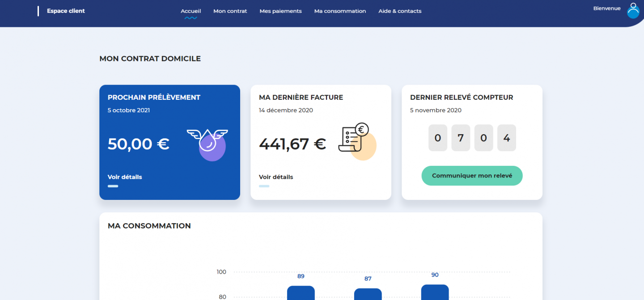Click the meter digit showing 4
Viewport: 644px width, 300px height.
click(506, 138)
